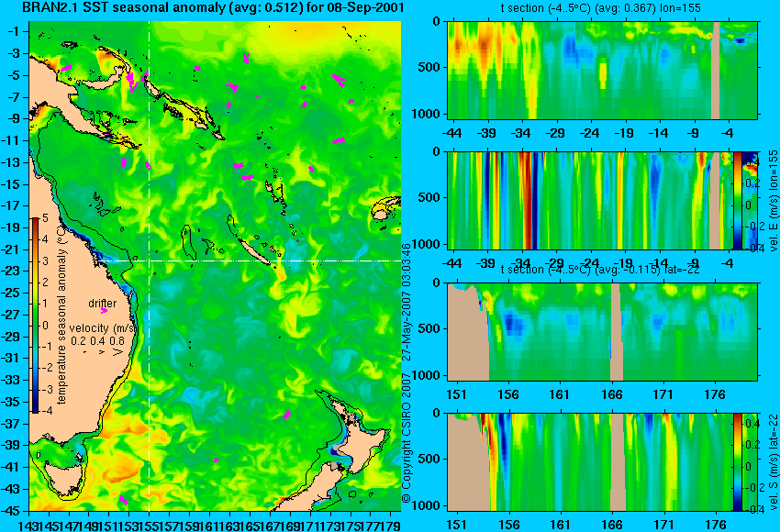This screenshot has width=780, height=532.
Task: Click the tan continental shelf block in the lat=-22 temperature section
Action: click(468, 333)
